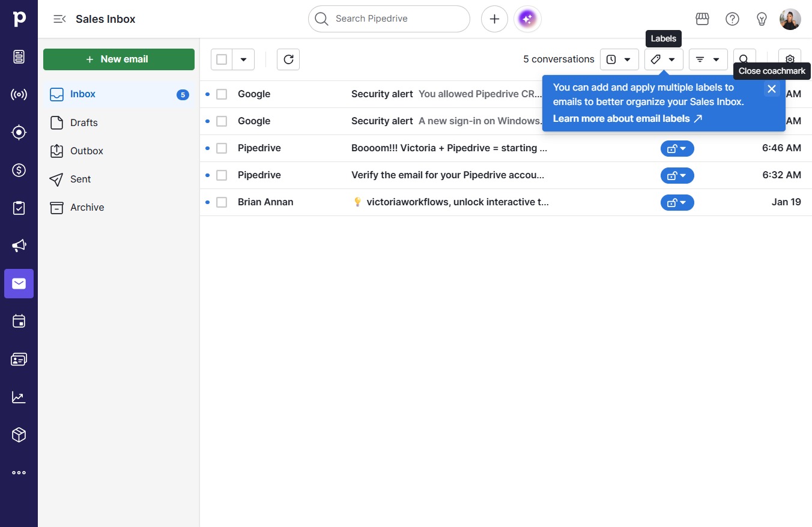Click into the Search Pipedrive field
The width and height of the screenshot is (812, 527).
389,19
